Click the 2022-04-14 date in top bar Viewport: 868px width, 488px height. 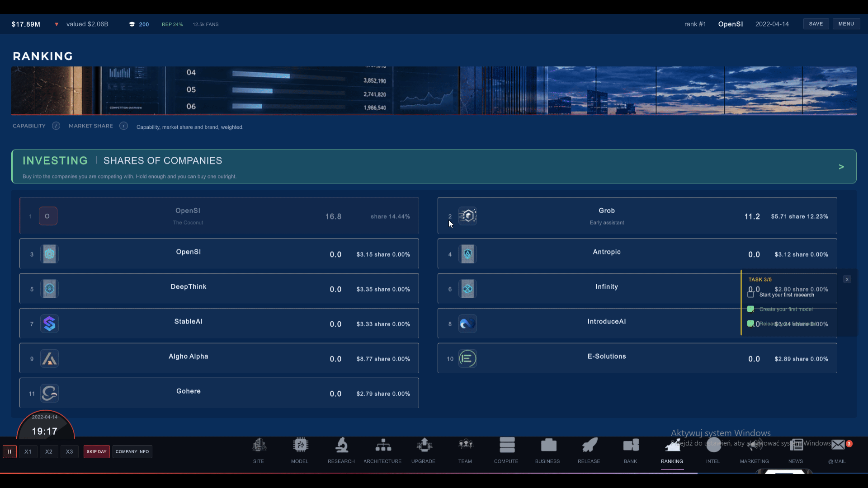[x=772, y=24]
